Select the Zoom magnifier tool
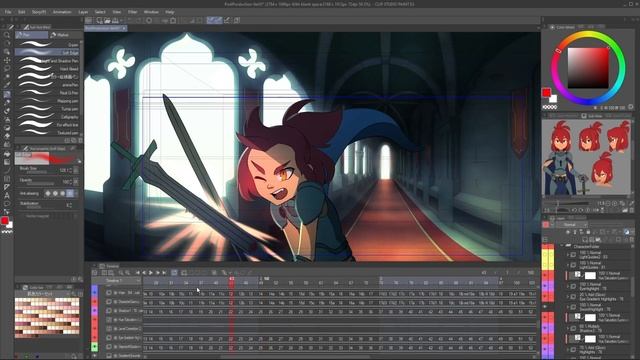 coord(7,36)
